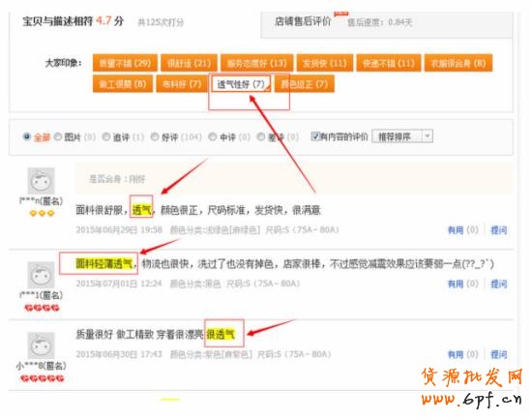This screenshot has width=532, height=420.
Task: Click the 透气性好 (7) tag
Action: (x=241, y=84)
